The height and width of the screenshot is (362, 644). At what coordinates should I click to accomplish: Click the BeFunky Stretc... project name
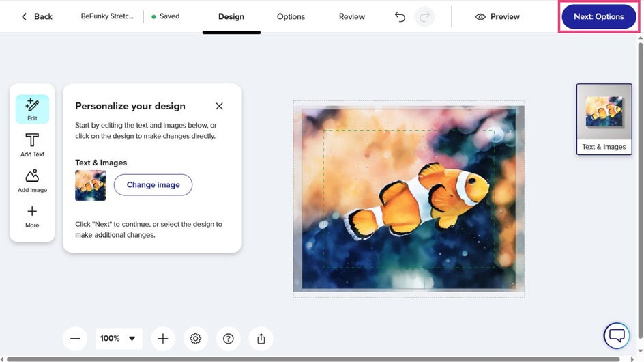pos(107,16)
